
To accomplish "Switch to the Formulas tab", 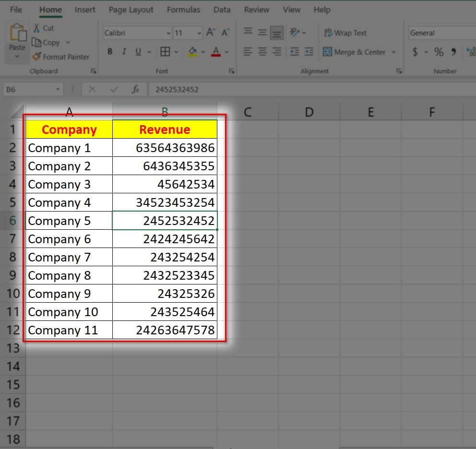I will point(183,10).
